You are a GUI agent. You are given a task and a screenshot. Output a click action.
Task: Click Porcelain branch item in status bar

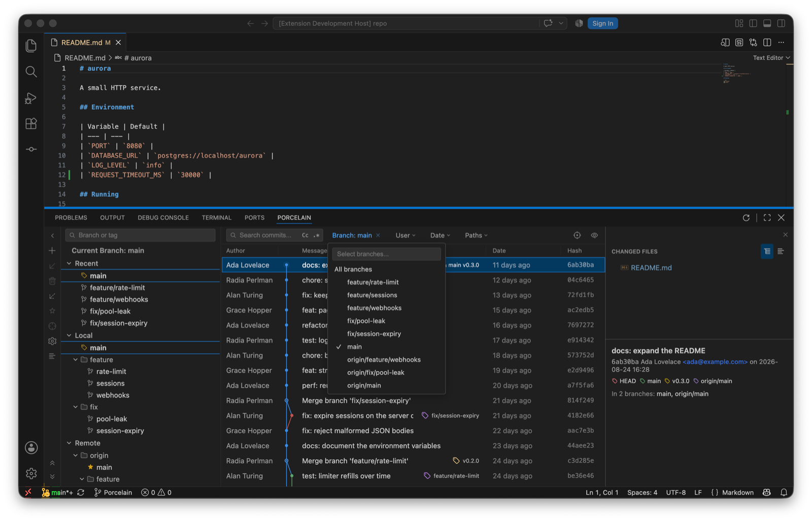coord(113,493)
